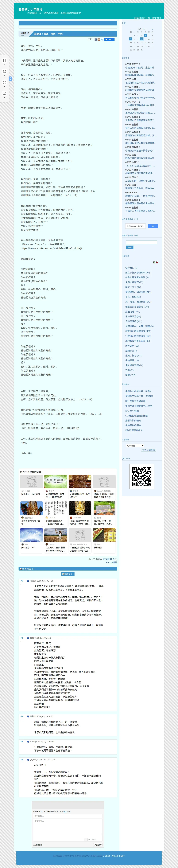This screenshot has width=178, height=868.
Task: Open category 成聖之路 (347)
Action: point(132,312)
